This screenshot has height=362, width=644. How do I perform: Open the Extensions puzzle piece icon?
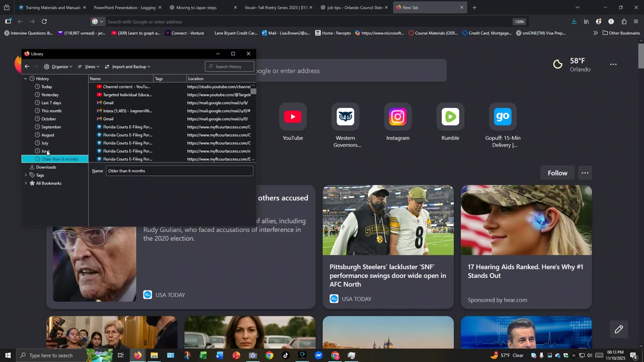pos(624,22)
